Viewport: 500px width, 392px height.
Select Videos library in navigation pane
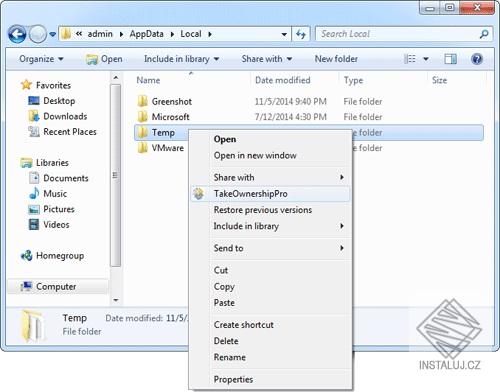(49, 225)
